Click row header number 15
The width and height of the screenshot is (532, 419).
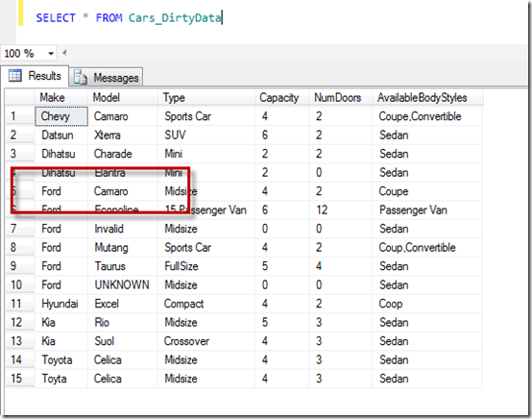pos(20,379)
